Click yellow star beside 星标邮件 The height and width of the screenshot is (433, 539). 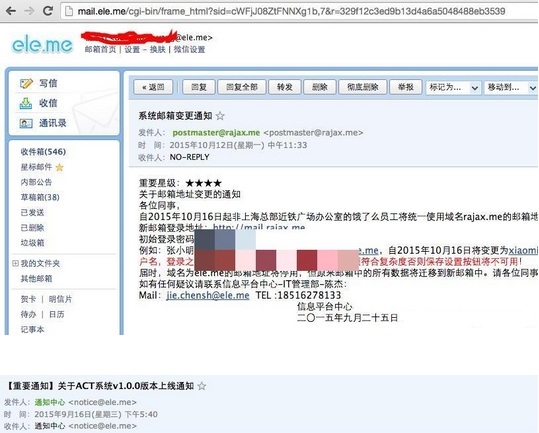coord(59,167)
